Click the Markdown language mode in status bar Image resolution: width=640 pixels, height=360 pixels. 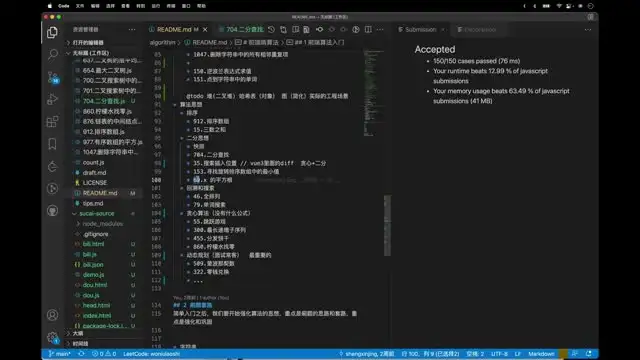(541, 353)
